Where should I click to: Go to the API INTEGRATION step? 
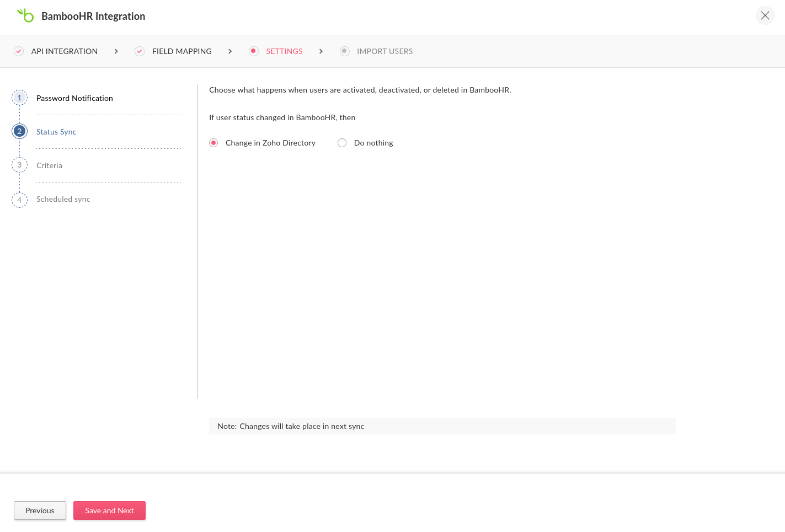pos(65,51)
